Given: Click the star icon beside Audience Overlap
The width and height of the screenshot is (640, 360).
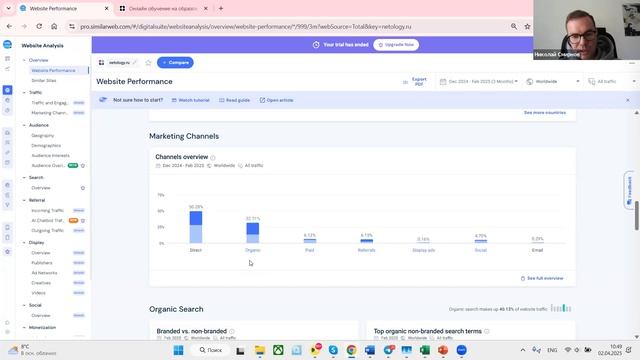Looking at the screenshot, I should (x=82, y=166).
